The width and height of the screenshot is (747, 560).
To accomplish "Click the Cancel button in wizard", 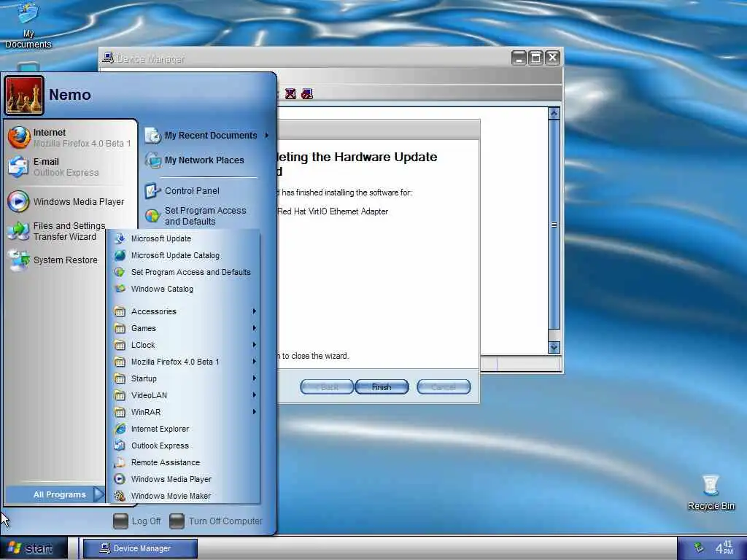I will point(444,387).
